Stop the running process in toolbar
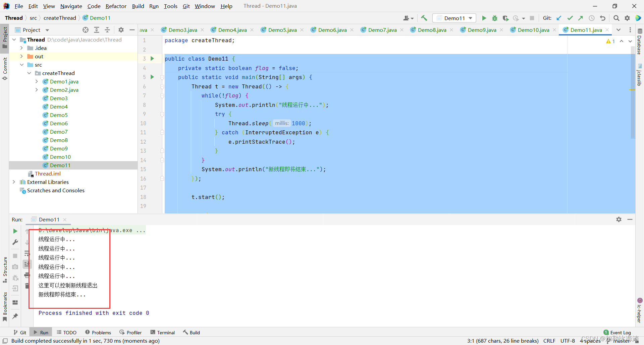Image resolution: width=644 pixels, height=345 pixels. click(532, 18)
